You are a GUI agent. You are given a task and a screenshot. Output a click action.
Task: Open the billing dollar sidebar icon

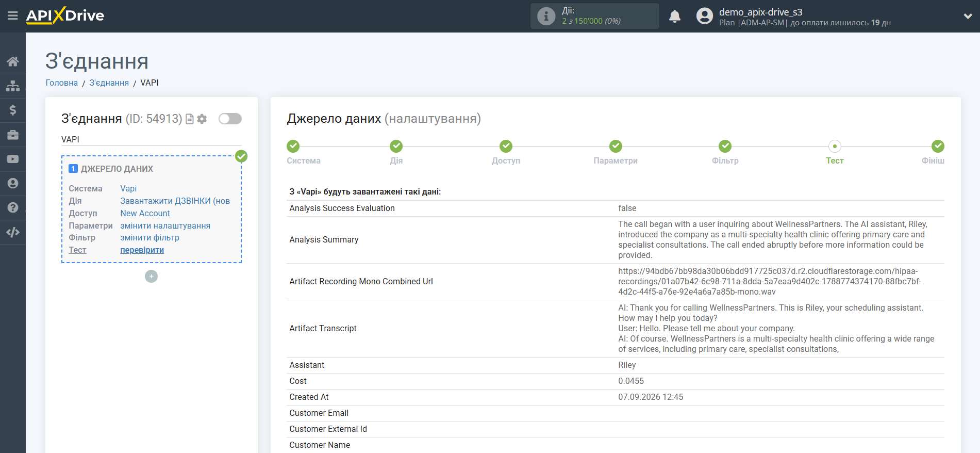click(13, 110)
